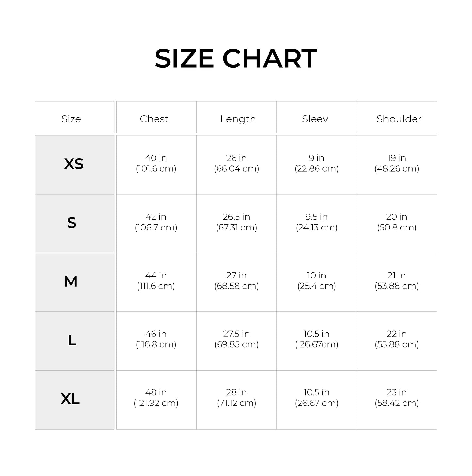Select the 19 in shoulder cell
Image resolution: width=472 pixels, height=476 pixels.
pyautogui.click(x=397, y=163)
